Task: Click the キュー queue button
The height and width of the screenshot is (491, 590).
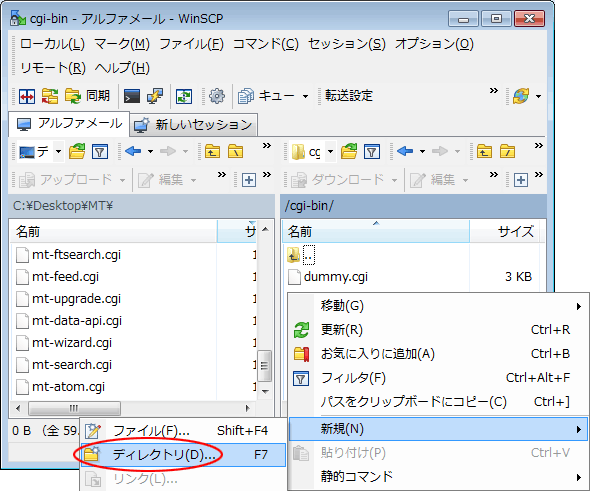Action: coord(266,96)
